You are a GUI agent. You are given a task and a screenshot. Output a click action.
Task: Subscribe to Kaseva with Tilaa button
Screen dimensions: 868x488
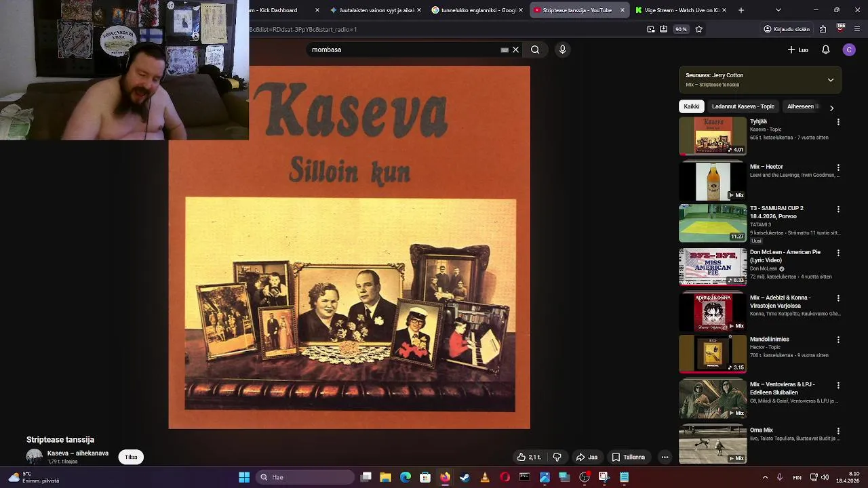pyautogui.click(x=131, y=457)
